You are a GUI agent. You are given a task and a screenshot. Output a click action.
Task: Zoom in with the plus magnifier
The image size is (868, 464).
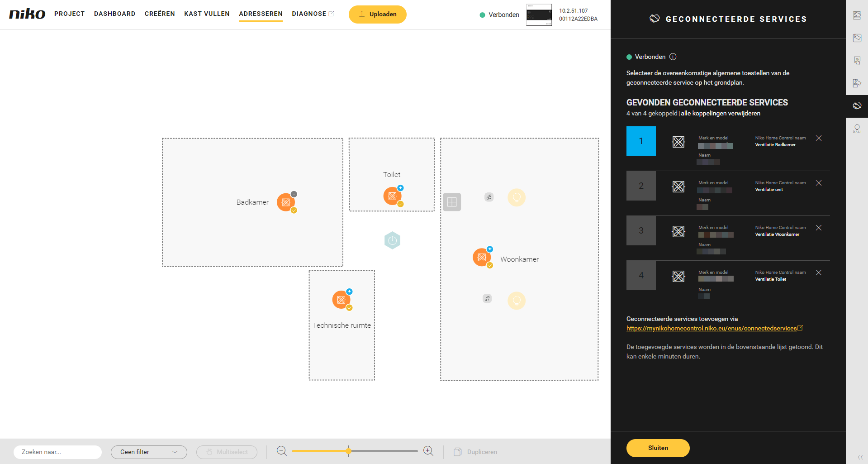pos(428,451)
